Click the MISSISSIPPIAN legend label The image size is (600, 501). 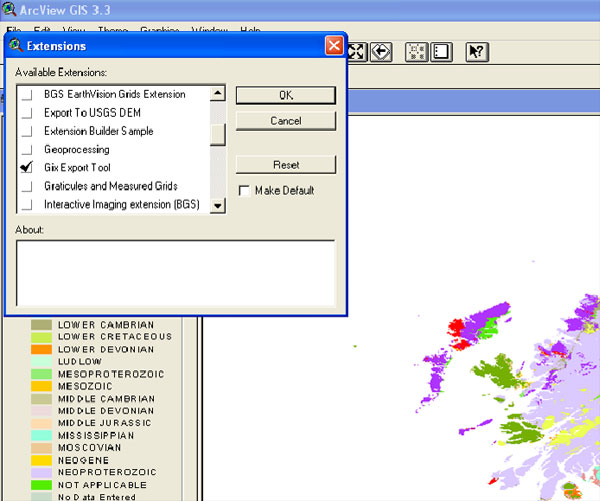coord(96,436)
